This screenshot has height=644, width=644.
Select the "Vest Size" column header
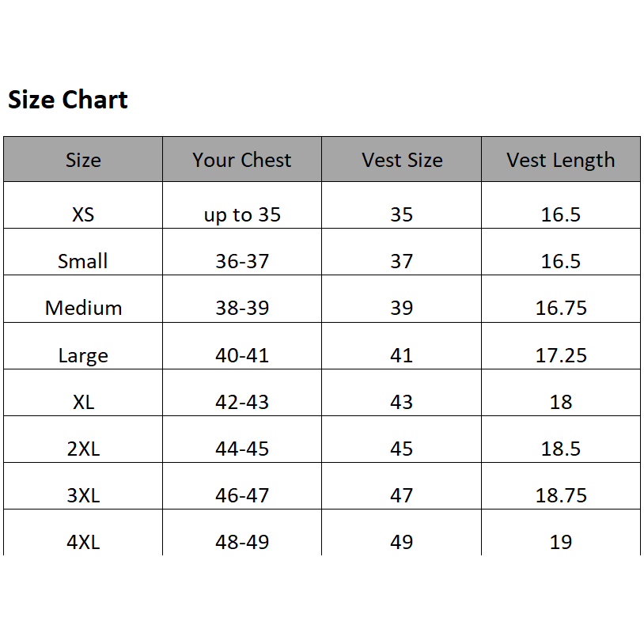point(402,160)
